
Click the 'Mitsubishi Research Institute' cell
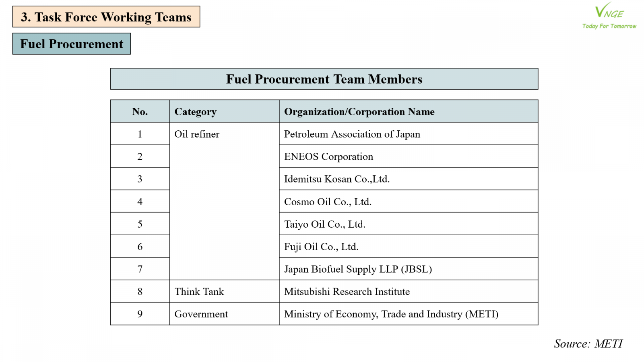tap(347, 292)
